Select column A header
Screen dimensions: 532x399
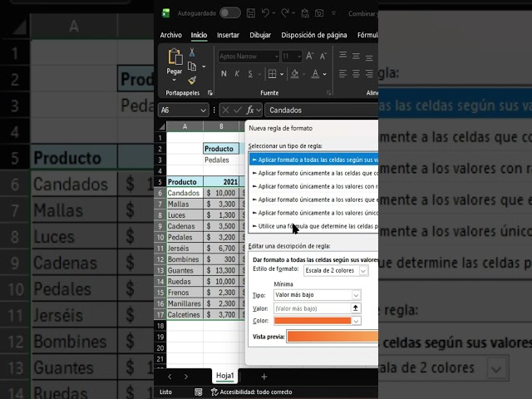(185, 126)
